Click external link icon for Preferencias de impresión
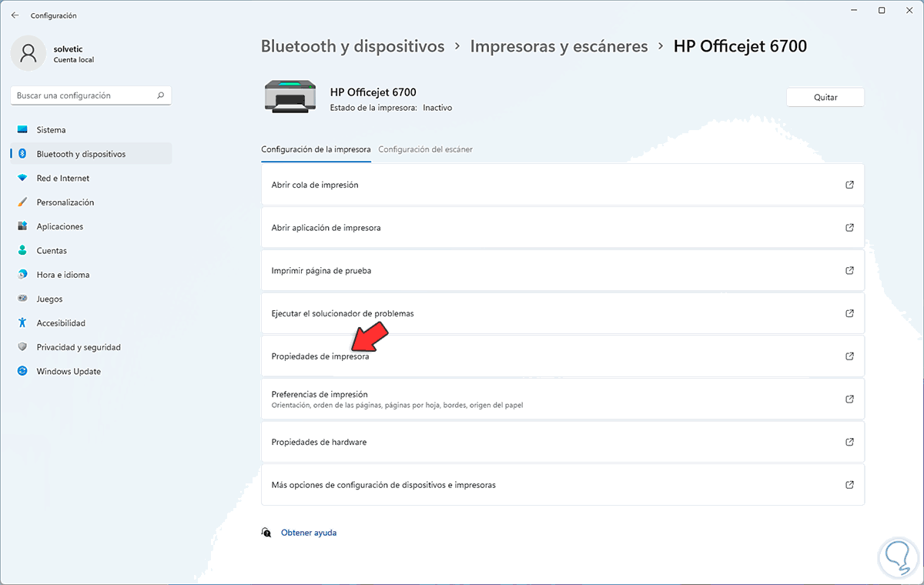The height and width of the screenshot is (585, 924). (849, 399)
